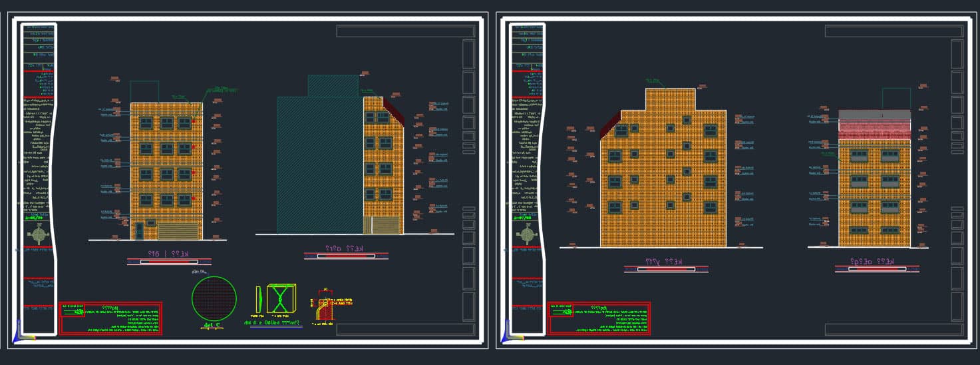Click the title bar under the widest elevation
Image resolution: width=980 pixels, height=365 pixels.
coord(666,269)
